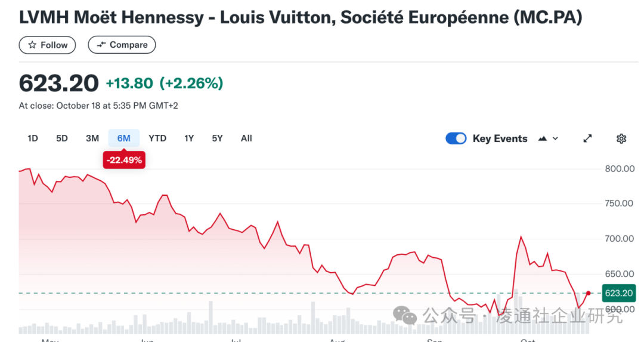This screenshot has height=342, width=644.
Task: Open the chart type dropdown
Action: (548, 138)
